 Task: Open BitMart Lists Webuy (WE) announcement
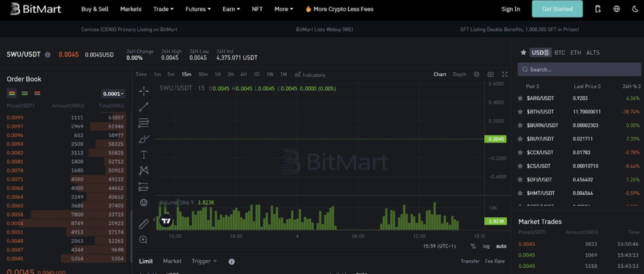tap(325, 30)
